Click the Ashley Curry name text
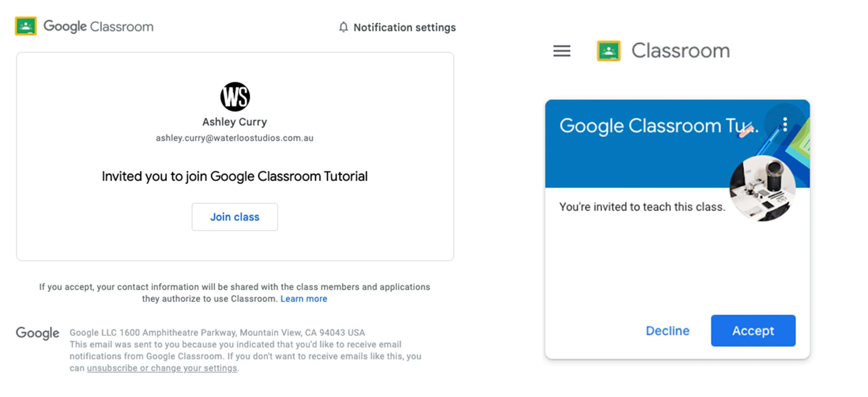Image resolution: width=868 pixels, height=397 pixels. (235, 122)
